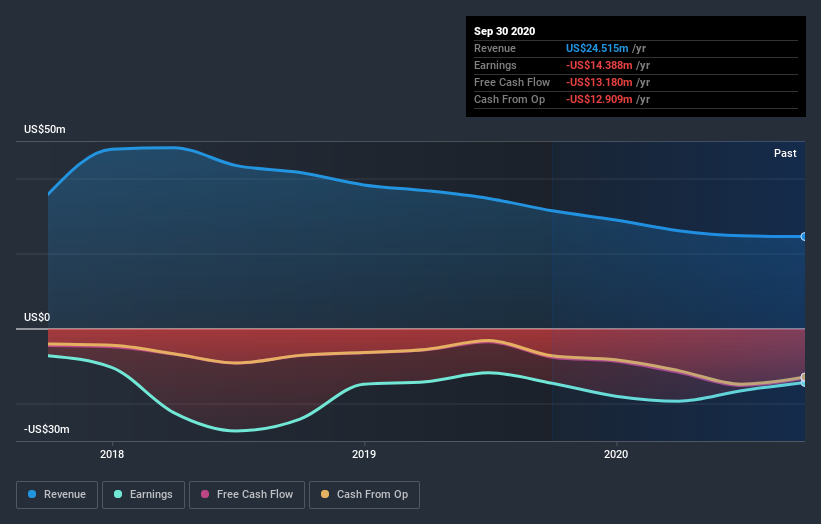Click the -US$13.180m free cash flow value
The width and height of the screenshot is (821, 524).
coord(599,82)
